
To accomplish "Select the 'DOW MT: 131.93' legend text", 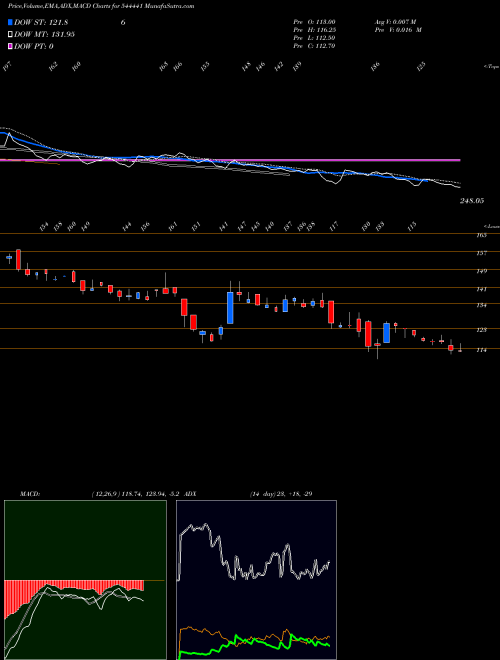I will tap(44, 35).
